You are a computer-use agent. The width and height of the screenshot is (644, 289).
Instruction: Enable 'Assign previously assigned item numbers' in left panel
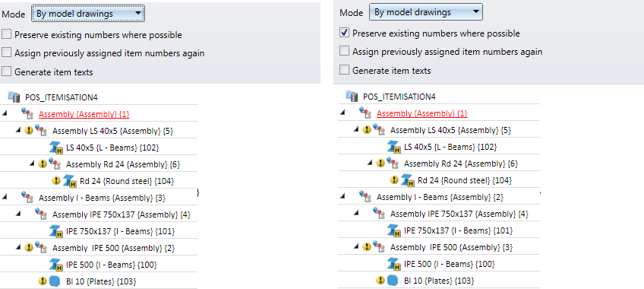point(7,52)
